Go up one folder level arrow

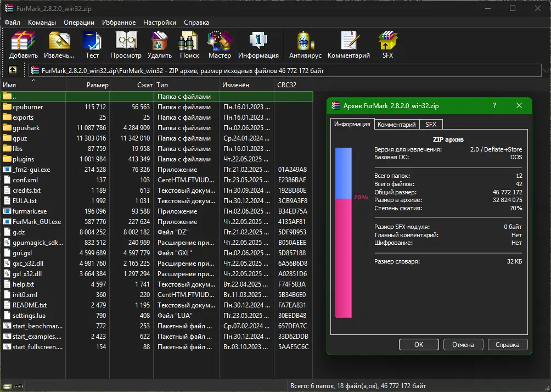[x=13, y=70]
